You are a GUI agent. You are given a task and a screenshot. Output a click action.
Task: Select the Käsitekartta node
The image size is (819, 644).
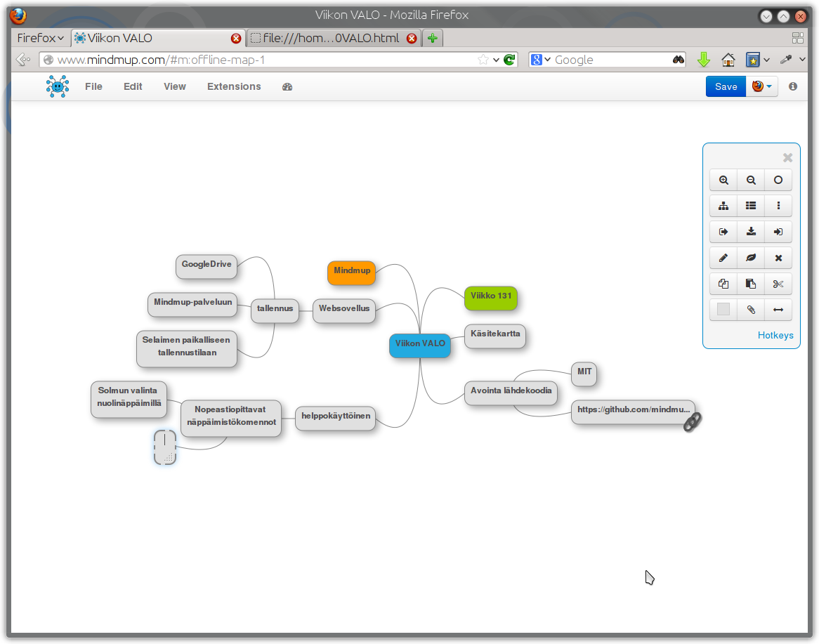pyautogui.click(x=495, y=336)
